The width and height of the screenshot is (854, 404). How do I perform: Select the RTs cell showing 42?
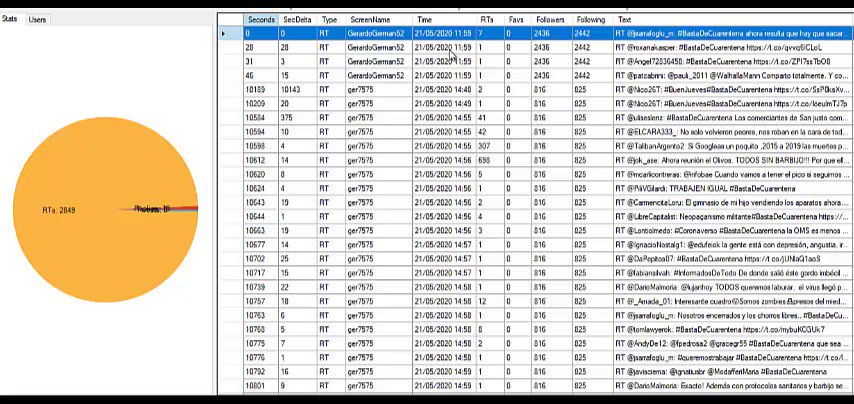click(490, 132)
